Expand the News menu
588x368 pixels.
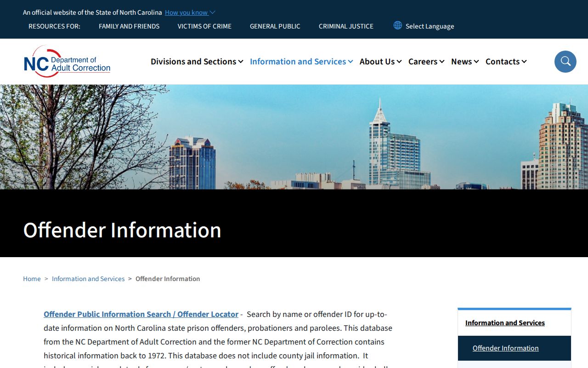[x=465, y=62]
